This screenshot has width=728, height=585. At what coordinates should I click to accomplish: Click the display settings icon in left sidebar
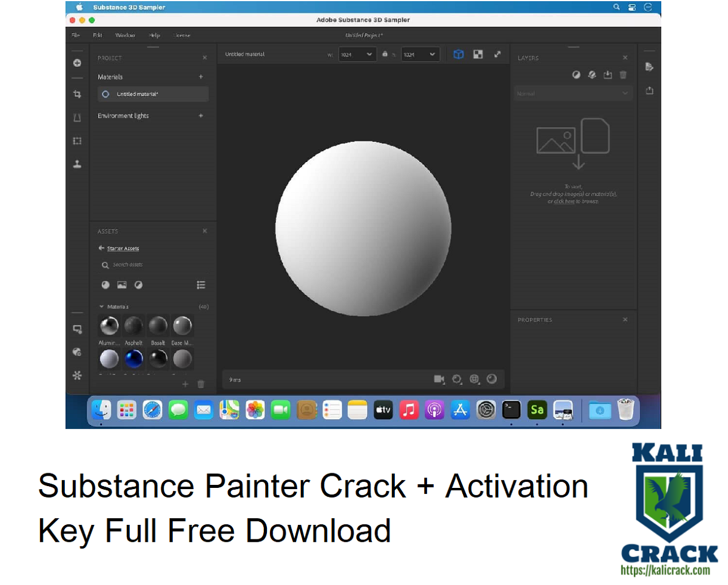(77, 329)
